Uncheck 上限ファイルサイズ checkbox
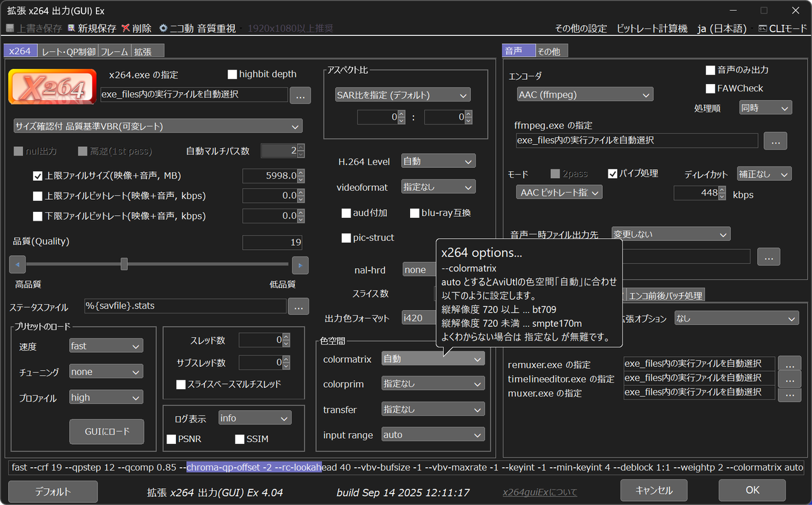Screen dimensions: 812x505 (38, 176)
